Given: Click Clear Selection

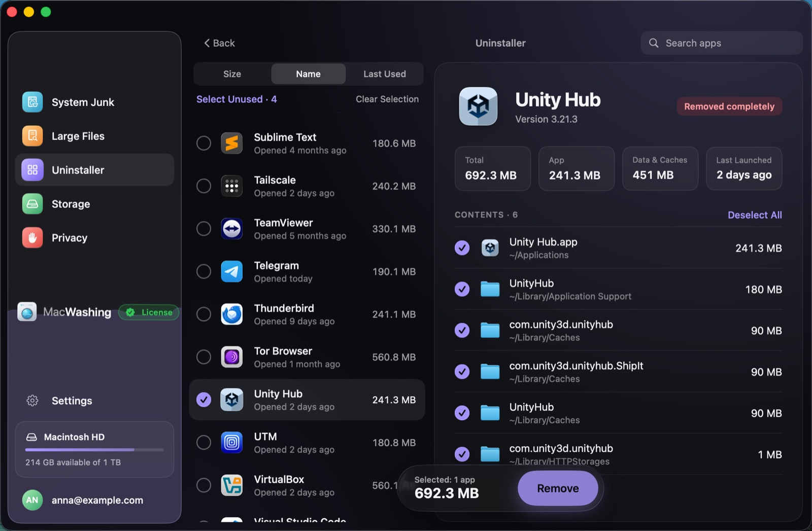Looking at the screenshot, I should click(x=387, y=99).
